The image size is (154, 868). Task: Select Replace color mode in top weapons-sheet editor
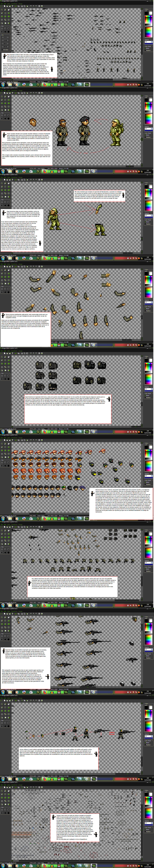pos(148,51)
